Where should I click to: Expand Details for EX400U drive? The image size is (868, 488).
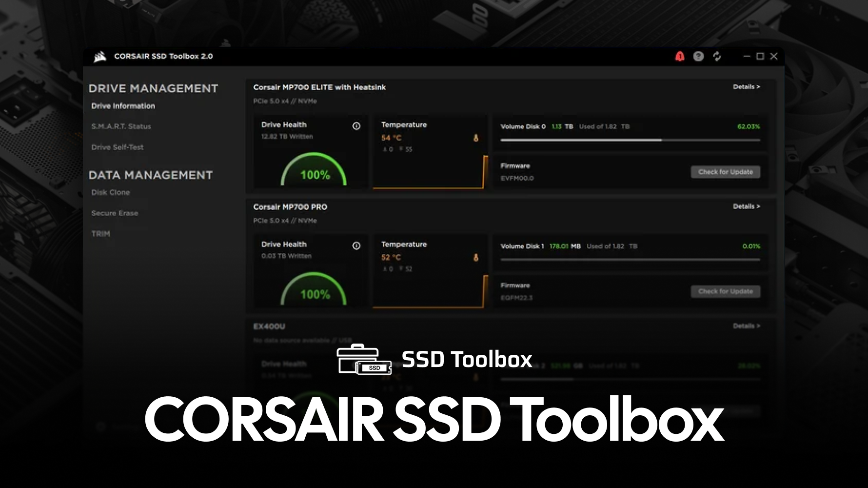tap(747, 326)
